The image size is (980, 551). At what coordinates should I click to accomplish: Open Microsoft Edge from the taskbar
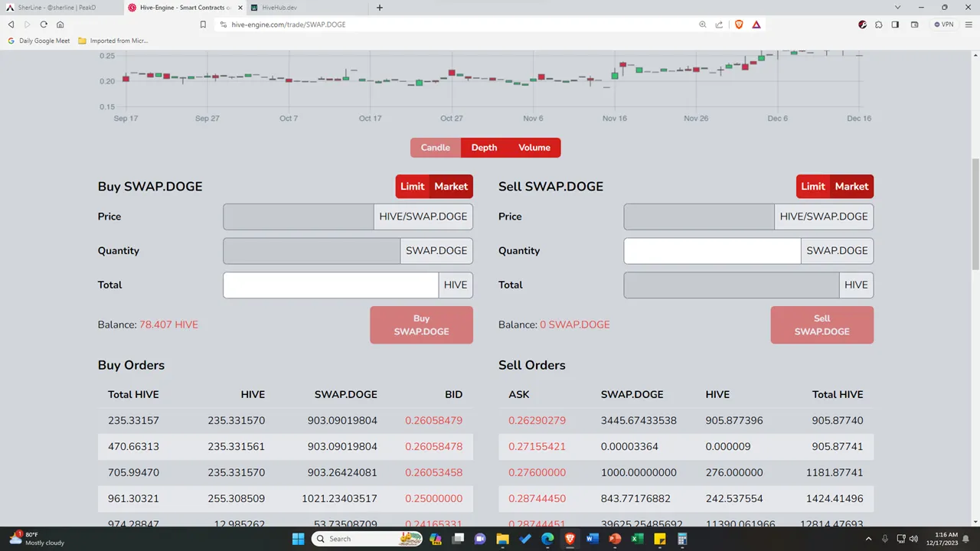[547, 539]
